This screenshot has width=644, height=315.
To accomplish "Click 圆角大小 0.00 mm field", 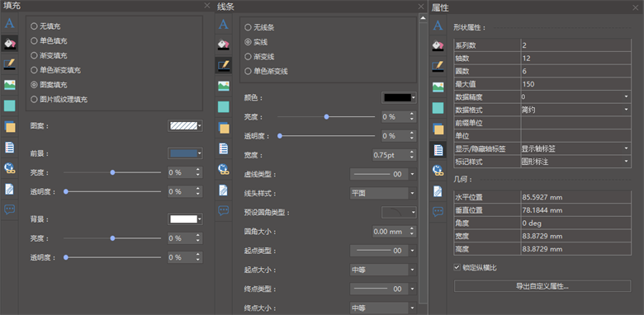I will 395,232.
